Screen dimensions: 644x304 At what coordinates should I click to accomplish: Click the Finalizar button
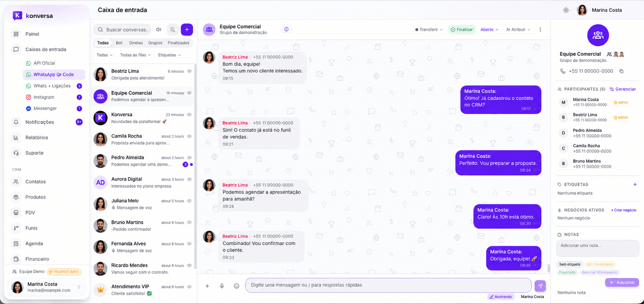pos(462,30)
